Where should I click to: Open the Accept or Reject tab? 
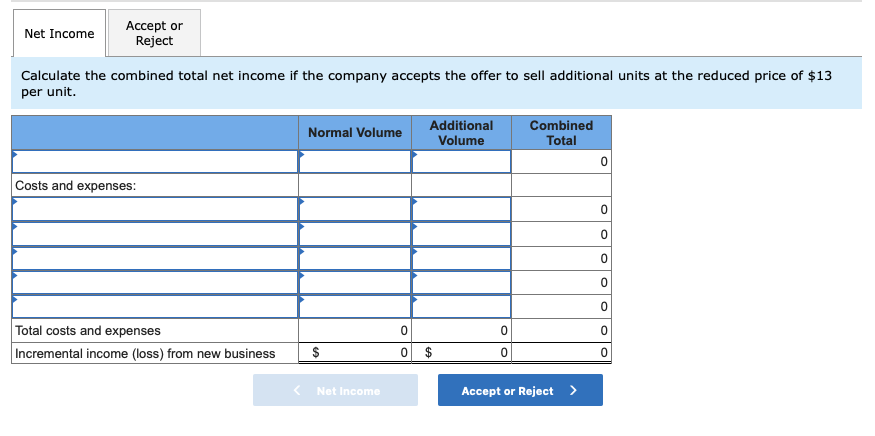[x=154, y=33]
